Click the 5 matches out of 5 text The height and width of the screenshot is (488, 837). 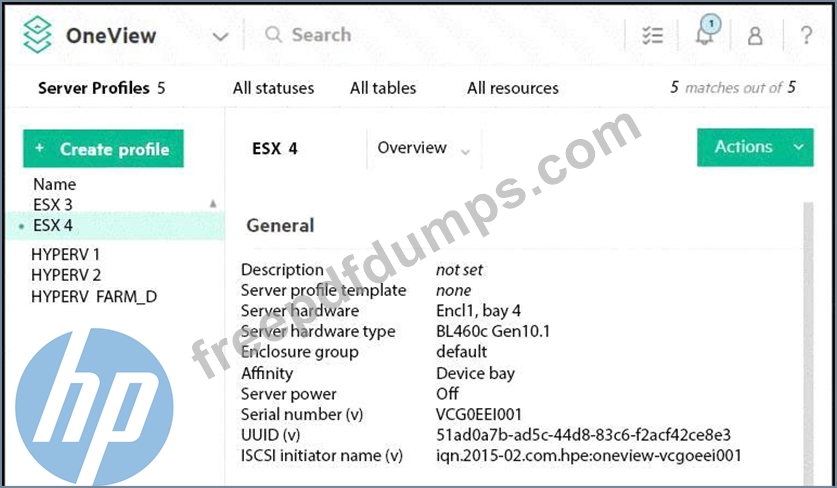tap(733, 88)
